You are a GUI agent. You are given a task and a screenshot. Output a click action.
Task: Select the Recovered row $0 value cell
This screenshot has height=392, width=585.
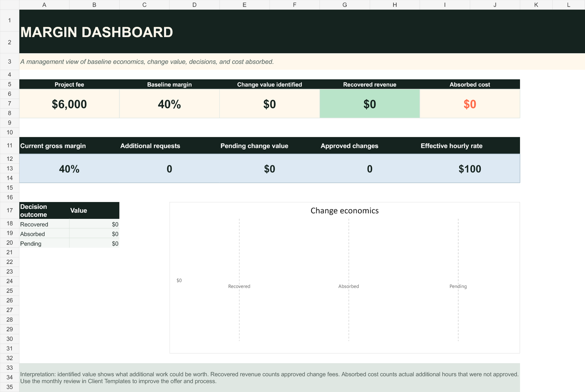coord(94,224)
